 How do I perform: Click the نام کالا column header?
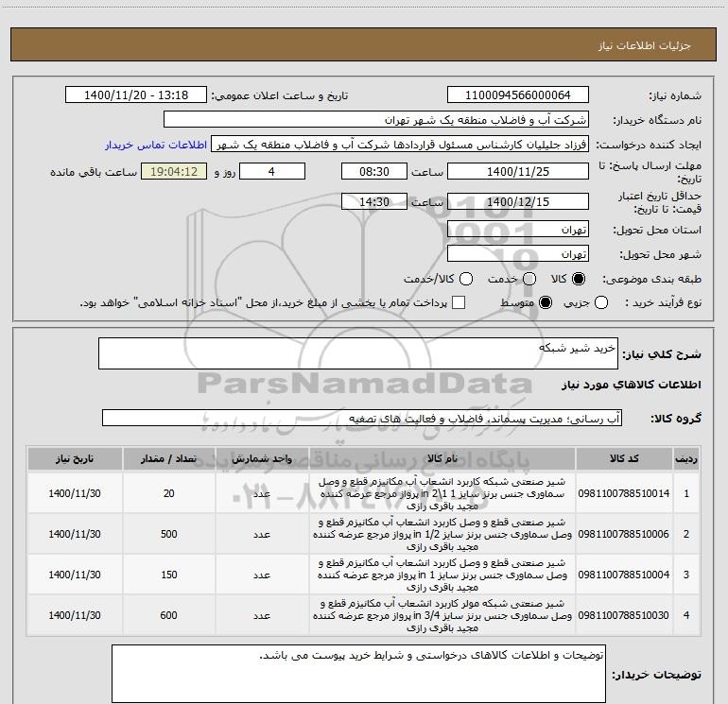point(442,459)
